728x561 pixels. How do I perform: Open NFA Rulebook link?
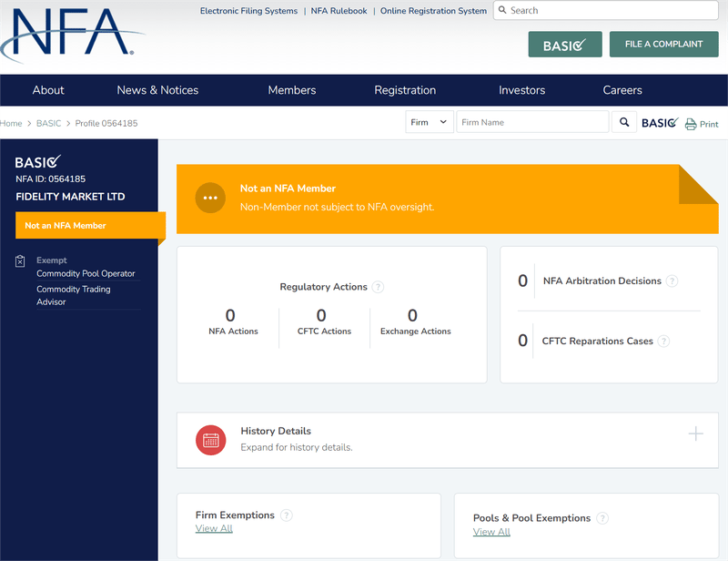pos(339,11)
